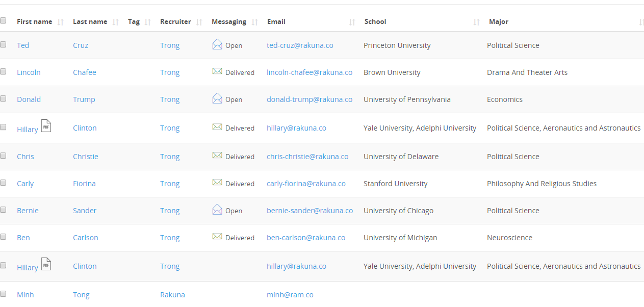Click the Recruiter column header
The image size is (644, 307).
pyautogui.click(x=175, y=21)
